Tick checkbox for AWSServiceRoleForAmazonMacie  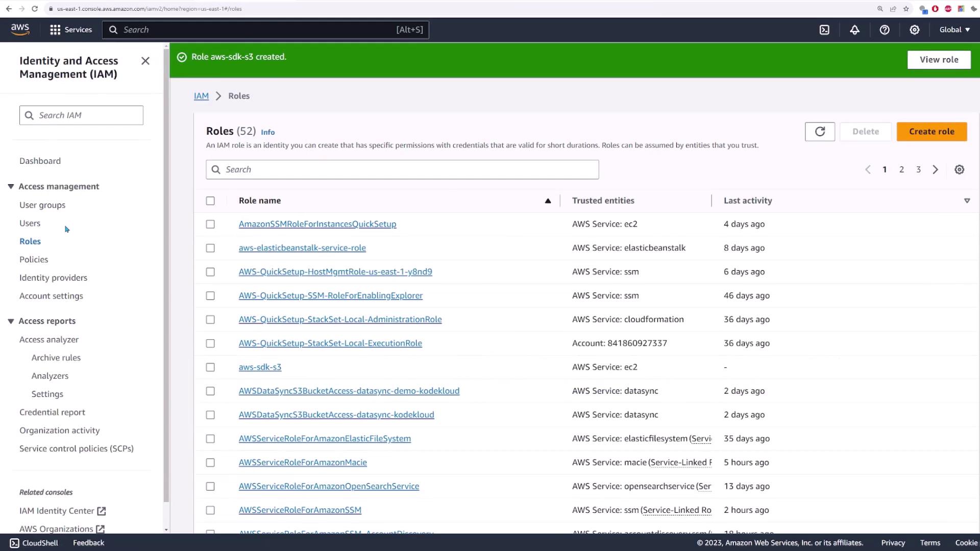(x=210, y=463)
